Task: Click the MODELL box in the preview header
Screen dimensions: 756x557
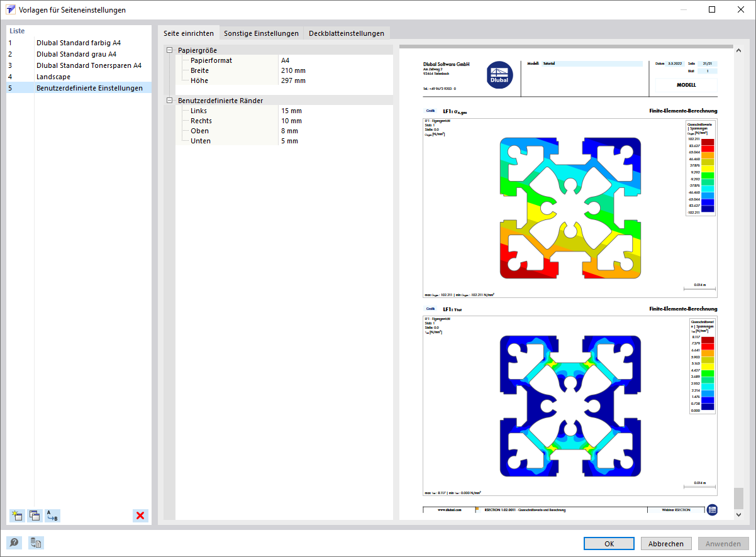Action: (x=686, y=85)
